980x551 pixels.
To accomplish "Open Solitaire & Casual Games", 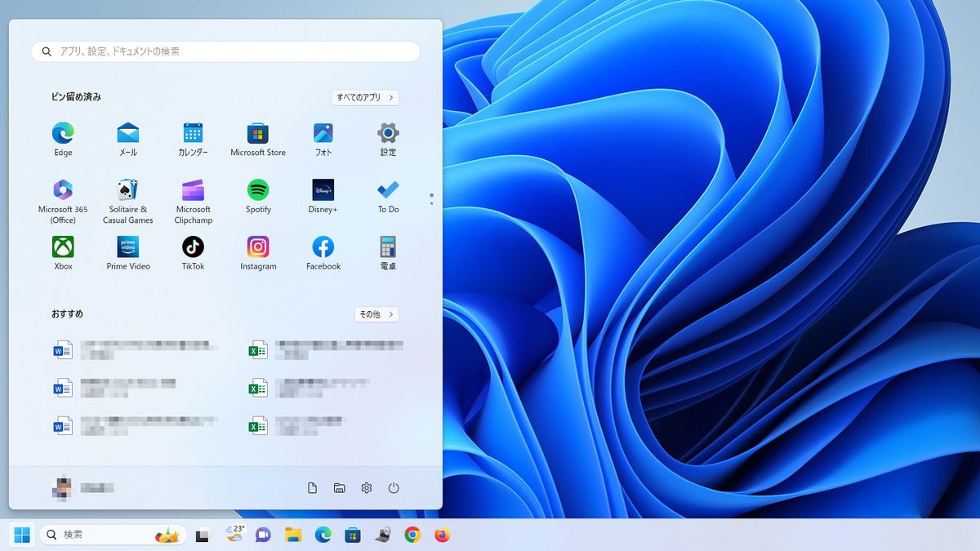I will (x=128, y=202).
